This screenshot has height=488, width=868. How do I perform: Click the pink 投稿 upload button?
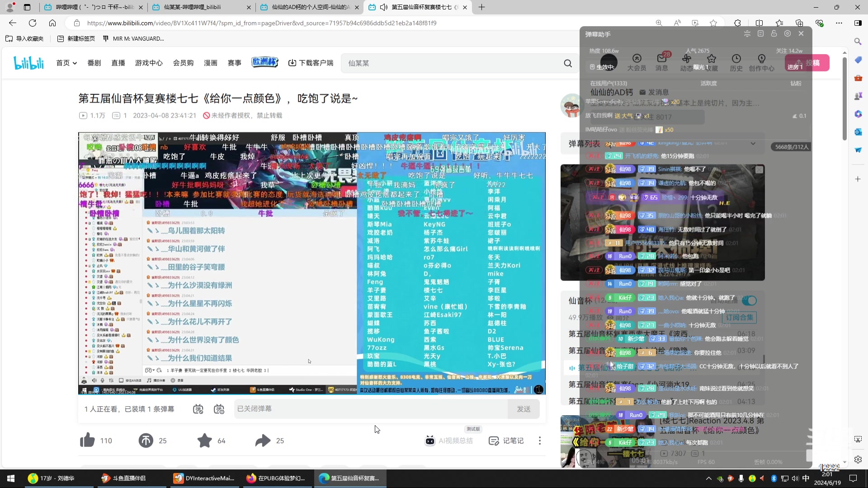[807, 63]
